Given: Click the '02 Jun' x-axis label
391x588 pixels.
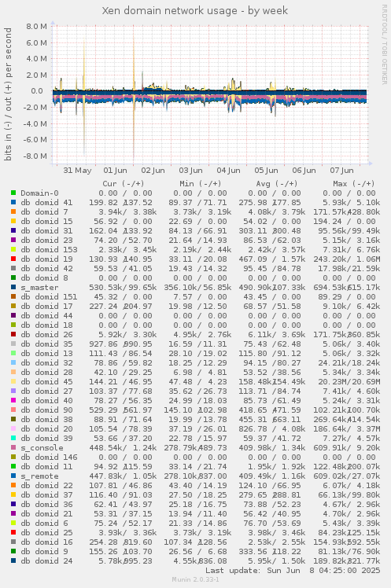Looking at the screenshot, I should pos(153,171).
